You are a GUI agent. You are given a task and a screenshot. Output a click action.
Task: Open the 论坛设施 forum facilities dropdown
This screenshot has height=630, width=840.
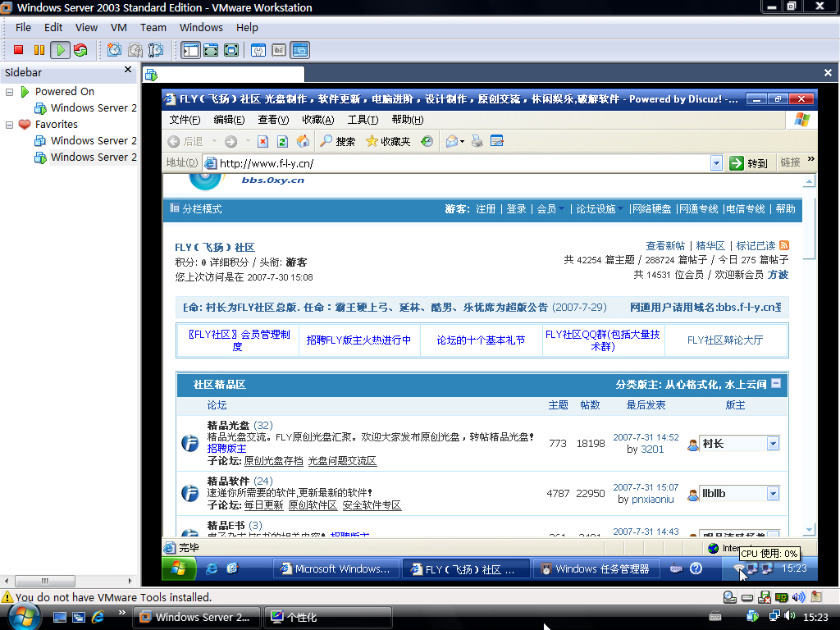pos(600,209)
